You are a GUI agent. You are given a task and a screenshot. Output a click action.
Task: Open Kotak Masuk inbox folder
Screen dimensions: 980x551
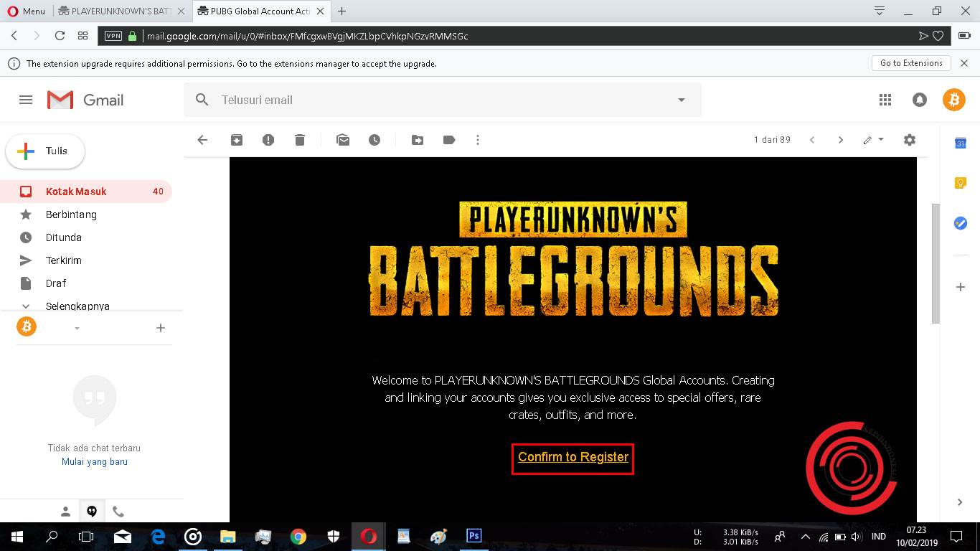tap(86, 192)
